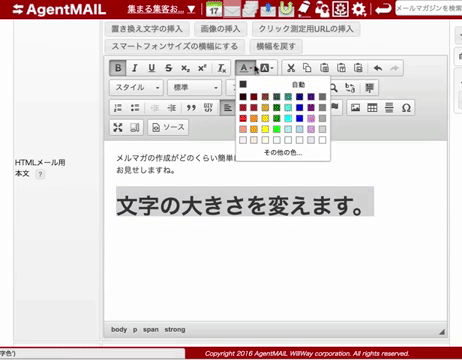Toggle Italic formatting

point(135,68)
